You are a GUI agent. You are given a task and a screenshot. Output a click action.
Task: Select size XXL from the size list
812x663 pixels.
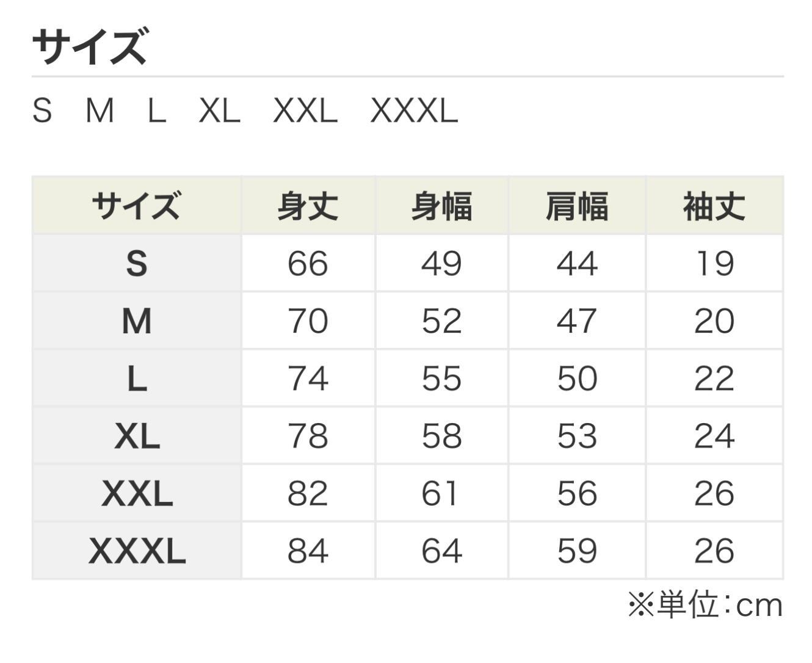click(x=305, y=111)
